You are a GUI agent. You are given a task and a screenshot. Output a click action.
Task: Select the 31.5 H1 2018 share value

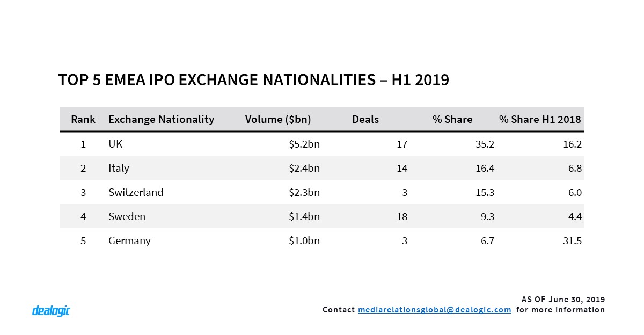pos(572,241)
